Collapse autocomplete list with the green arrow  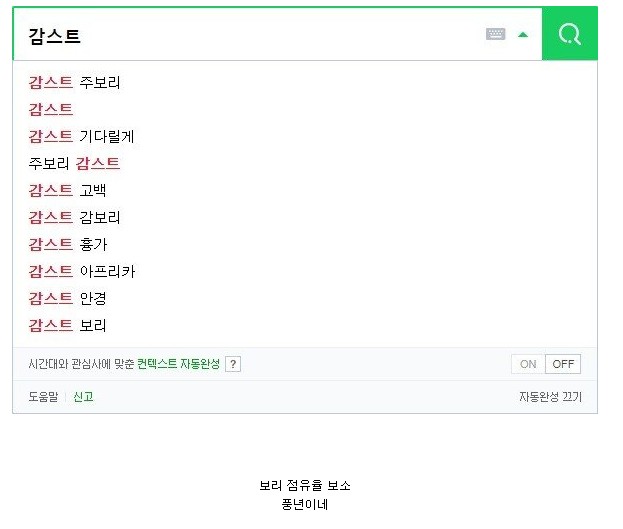523,35
